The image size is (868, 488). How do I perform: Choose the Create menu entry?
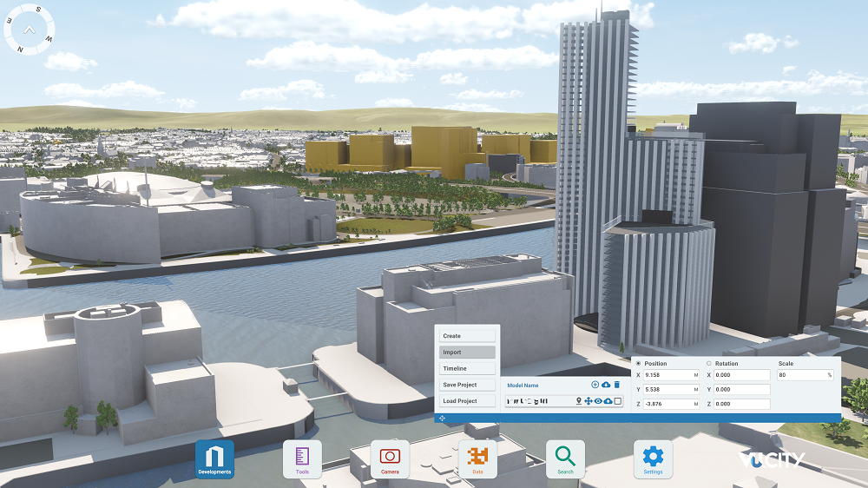(x=467, y=336)
